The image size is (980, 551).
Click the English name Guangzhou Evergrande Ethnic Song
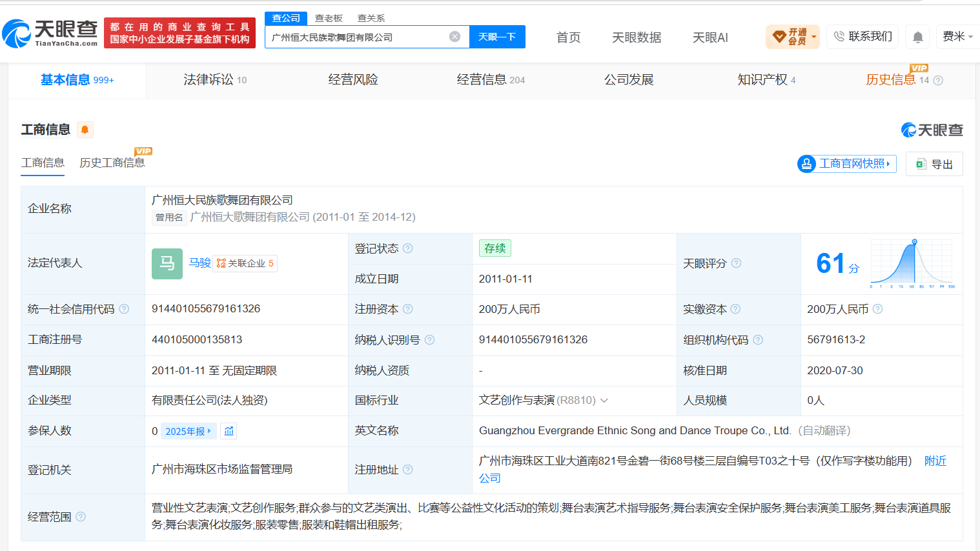point(635,431)
